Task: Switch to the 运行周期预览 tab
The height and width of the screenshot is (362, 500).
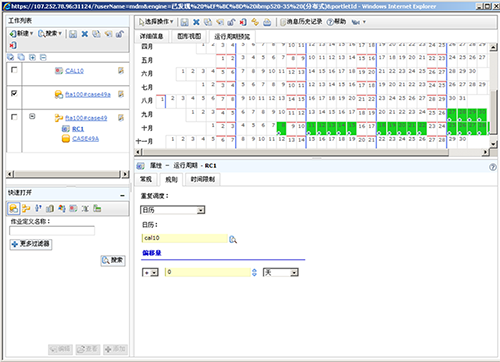Action: tap(232, 37)
